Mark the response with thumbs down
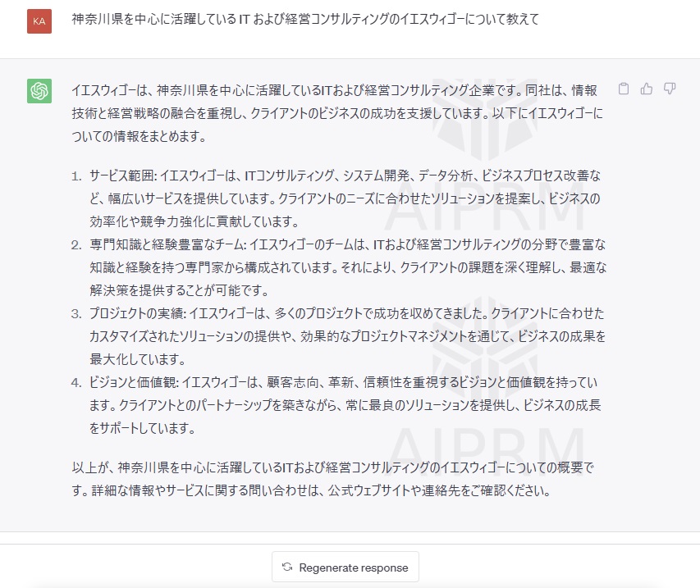The width and height of the screenshot is (700, 588). click(670, 89)
